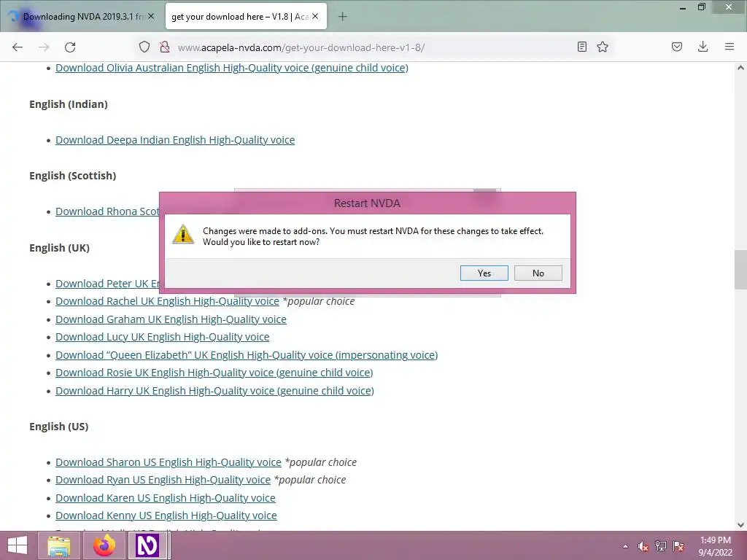747x560 pixels.
Task: Click the English (US) heading
Action: tap(59, 427)
